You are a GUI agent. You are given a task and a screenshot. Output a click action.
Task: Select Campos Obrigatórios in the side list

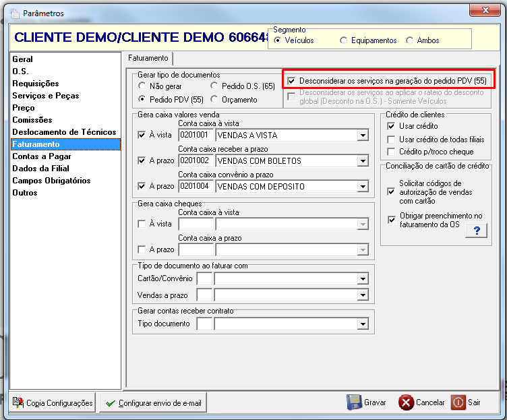point(51,181)
